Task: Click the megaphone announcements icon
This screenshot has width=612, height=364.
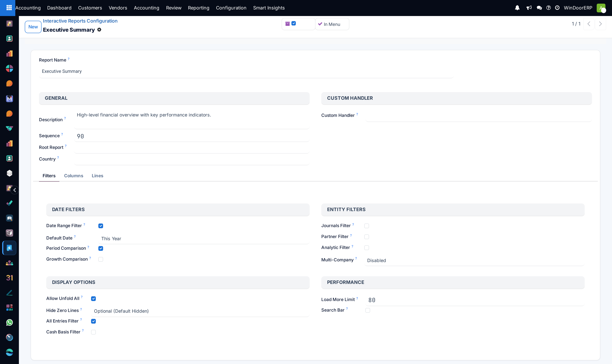Action: click(x=529, y=8)
